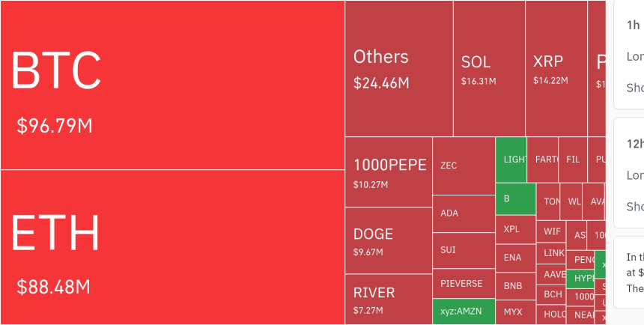Screen dimensions: 644x325
Task: Click the green B tile
Action: click(x=515, y=198)
